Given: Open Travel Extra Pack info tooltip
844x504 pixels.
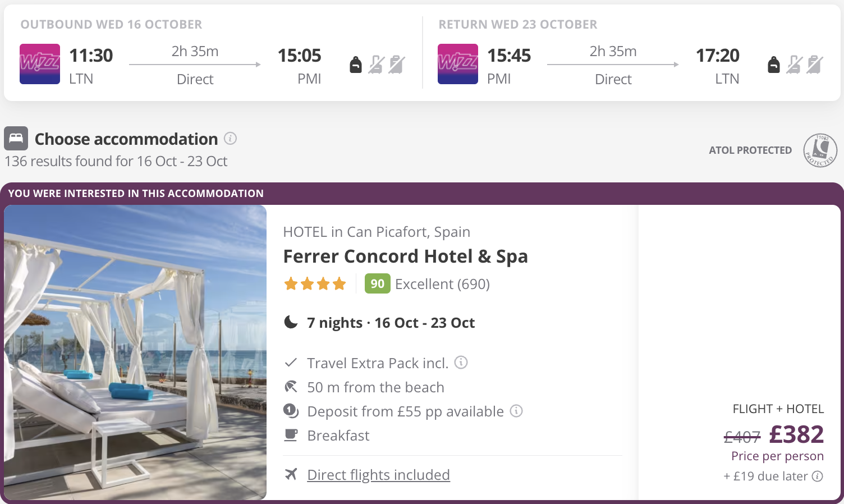Looking at the screenshot, I should [x=461, y=362].
